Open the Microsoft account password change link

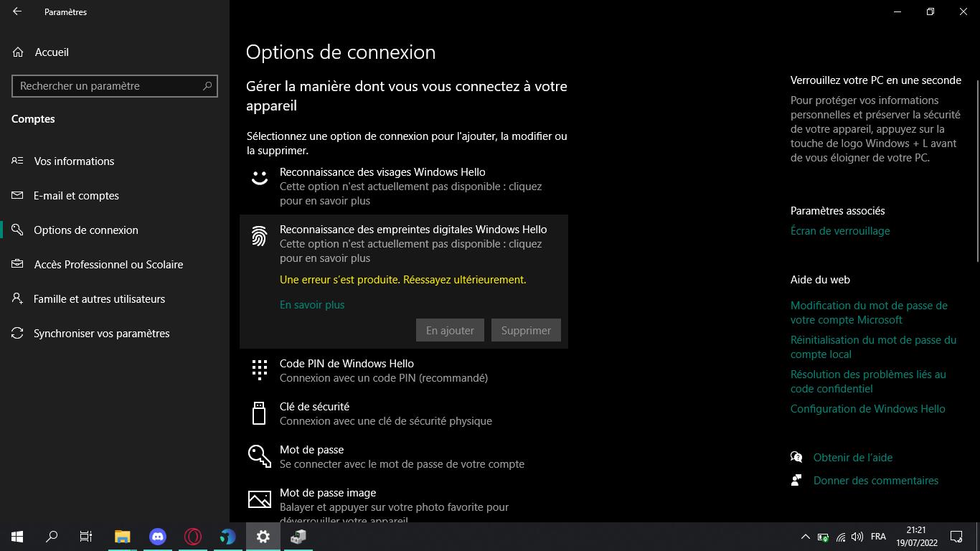click(x=869, y=313)
